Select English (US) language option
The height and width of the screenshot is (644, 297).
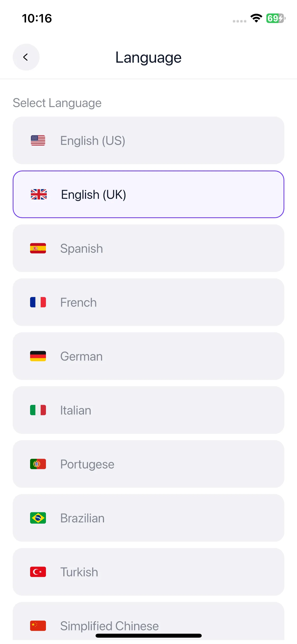click(148, 140)
